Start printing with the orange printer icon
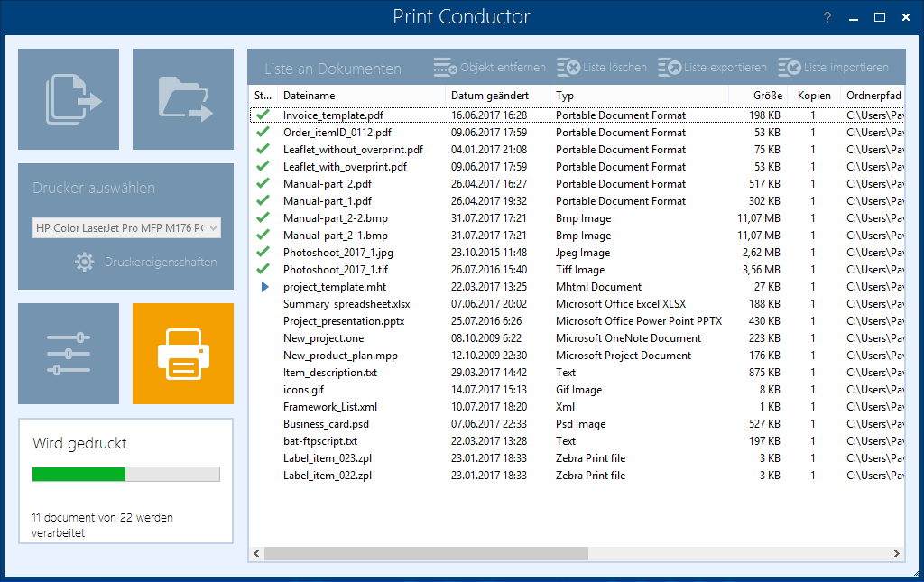Image resolution: width=924 pixels, height=582 pixels. [182, 353]
